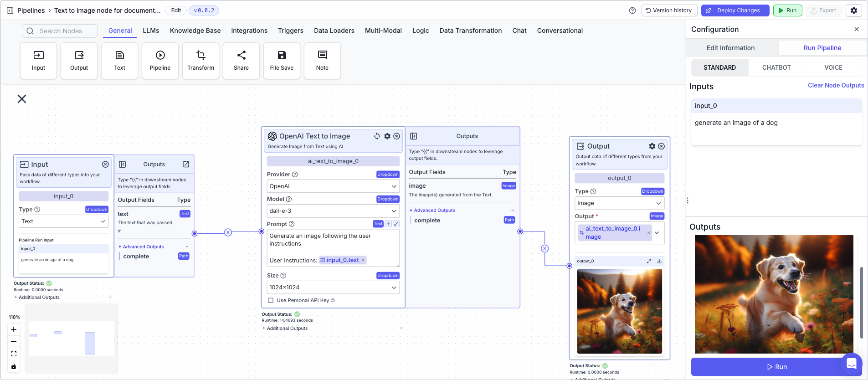Focus the Search Nodes field
Viewport: 868px width, 380px height.
tap(60, 31)
